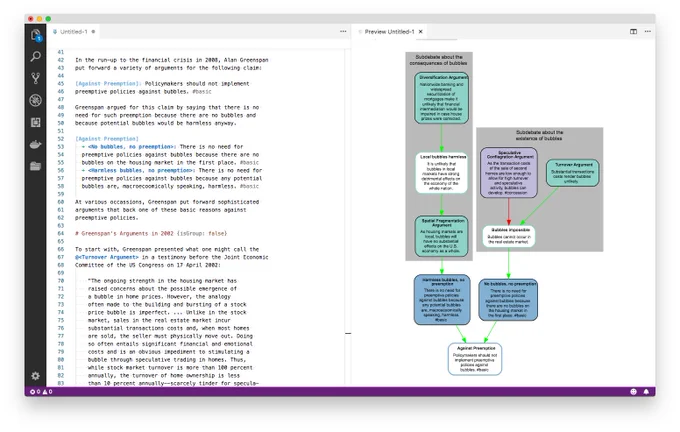The image size is (680, 432).
Task: Select the Spatial Fragmentation Argument node
Action: click(x=441, y=236)
